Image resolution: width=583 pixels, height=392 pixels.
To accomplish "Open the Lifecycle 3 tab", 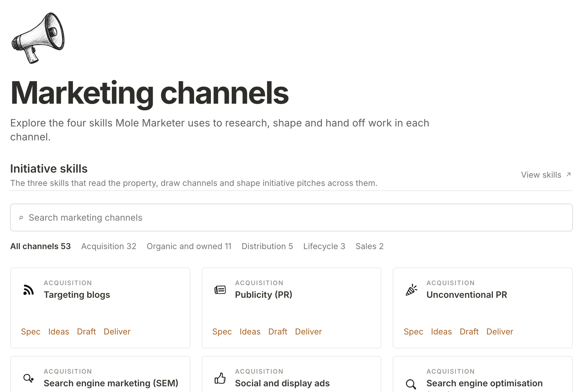I will tap(324, 246).
